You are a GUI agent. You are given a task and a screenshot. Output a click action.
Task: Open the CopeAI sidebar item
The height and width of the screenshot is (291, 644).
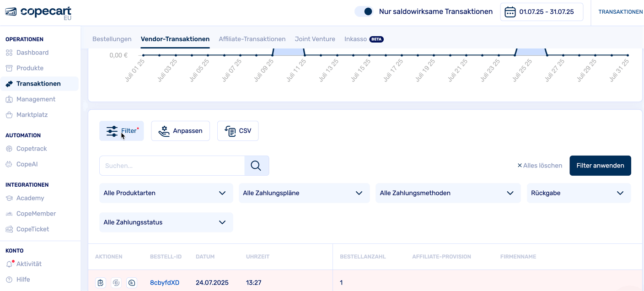pyautogui.click(x=27, y=164)
